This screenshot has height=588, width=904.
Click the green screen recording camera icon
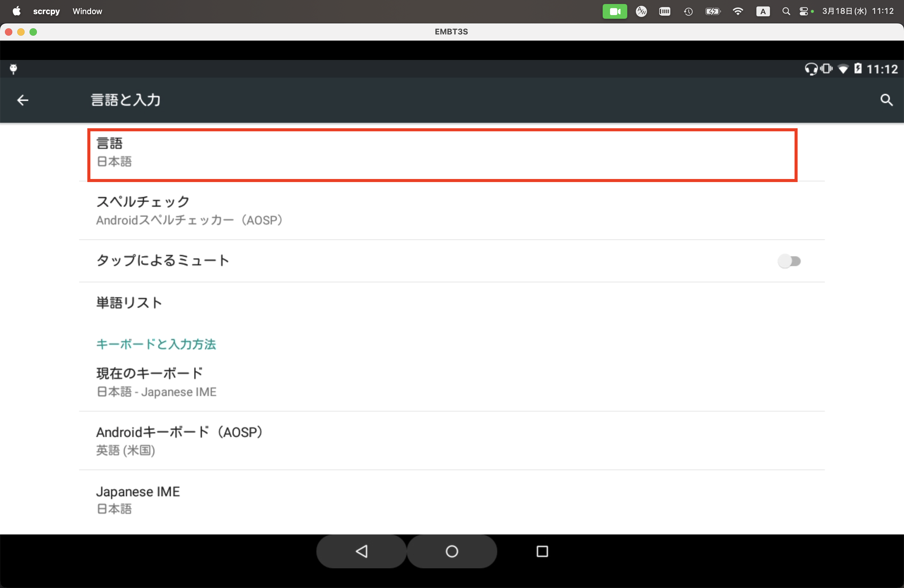point(615,11)
